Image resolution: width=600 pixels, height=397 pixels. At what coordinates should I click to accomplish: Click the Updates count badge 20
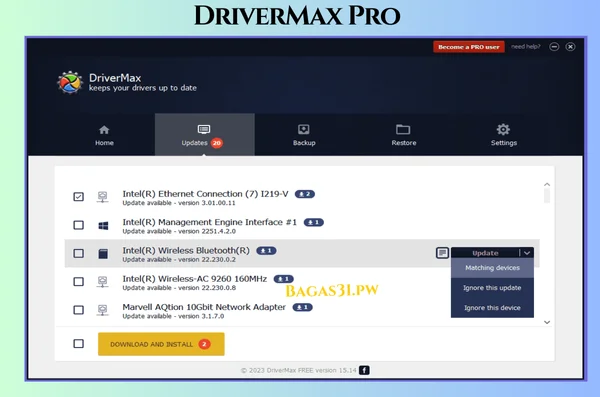point(217,143)
